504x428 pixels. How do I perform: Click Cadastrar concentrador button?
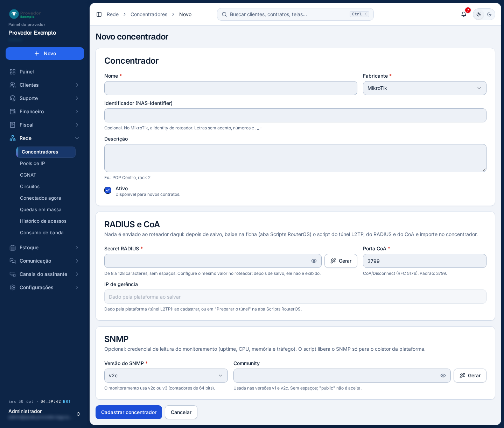tap(129, 412)
